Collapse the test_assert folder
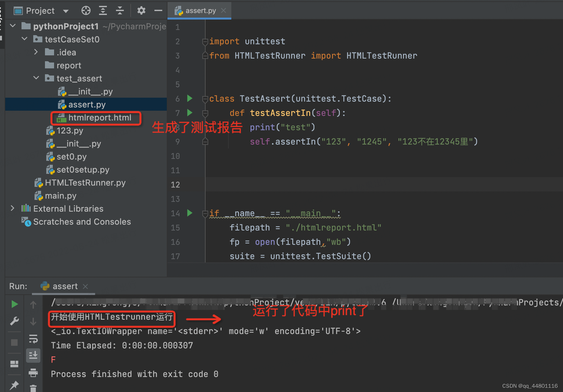 tap(36, 78)
